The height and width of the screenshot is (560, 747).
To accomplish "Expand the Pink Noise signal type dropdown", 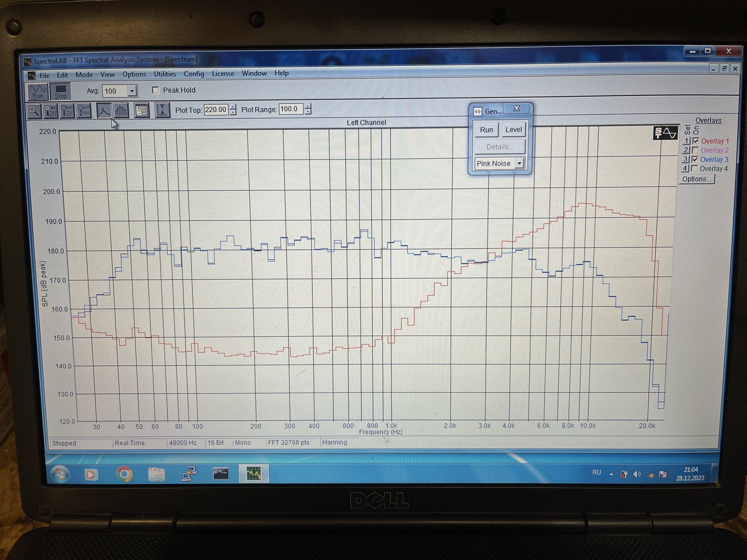I will click(x=519, y=164).
